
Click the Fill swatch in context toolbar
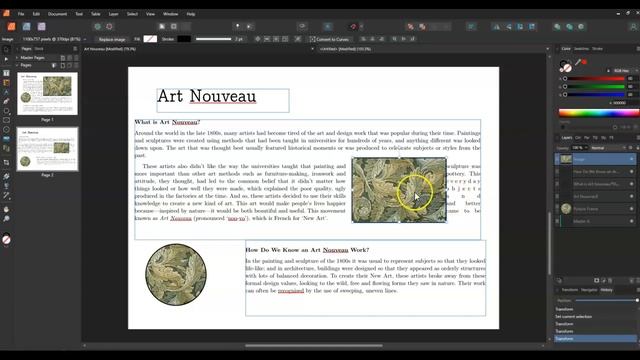[150, 39]
